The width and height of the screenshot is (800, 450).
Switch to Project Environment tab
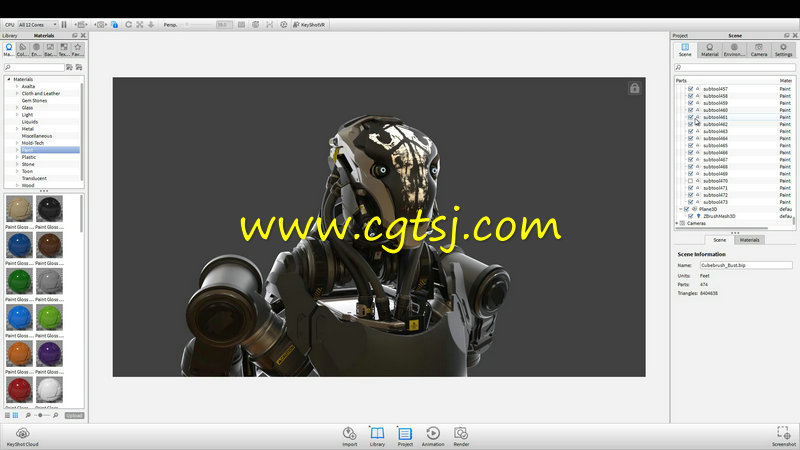[734, 49]
